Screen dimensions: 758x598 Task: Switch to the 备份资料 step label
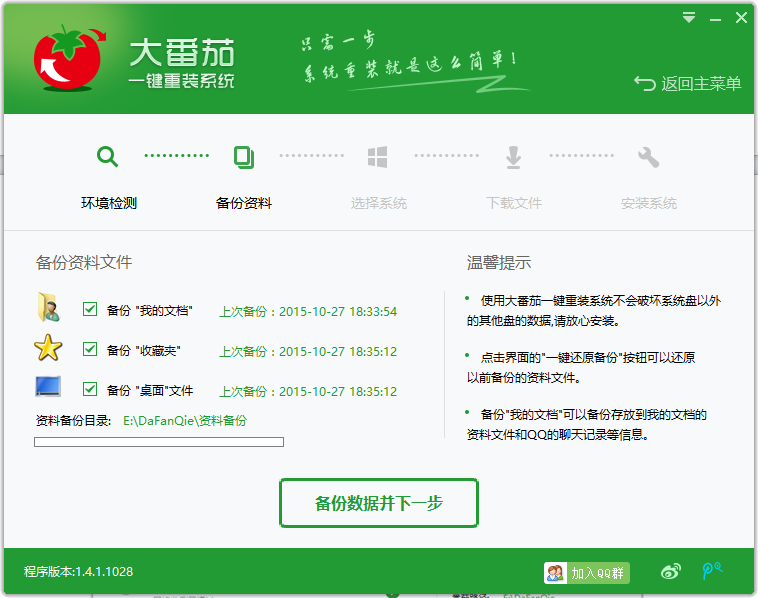[x=244, y=203]
